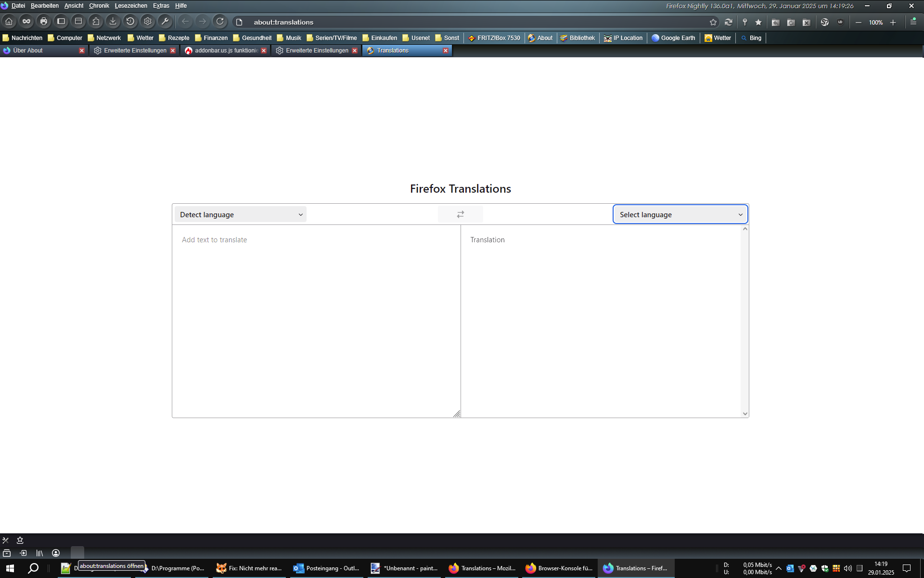Bookmark page with star in address bar
924x578 pixels.
713,22
